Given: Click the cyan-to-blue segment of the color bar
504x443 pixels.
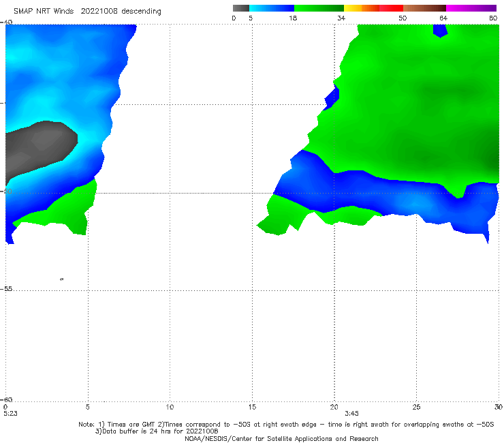Looking at the screenshot, I should click(272, 8).
